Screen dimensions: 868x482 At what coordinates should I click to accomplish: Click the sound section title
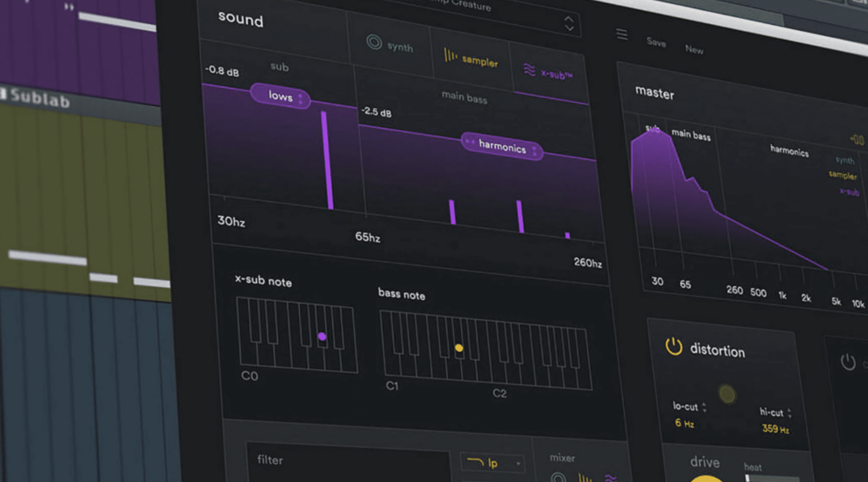pyautogui.click(x=240, y=19)
